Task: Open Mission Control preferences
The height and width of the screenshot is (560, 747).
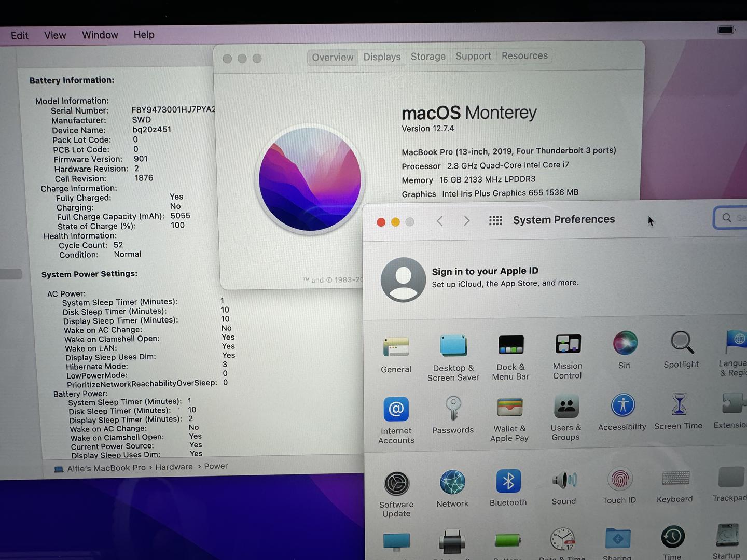Action: pyautogui.click(x=568, y=356)
